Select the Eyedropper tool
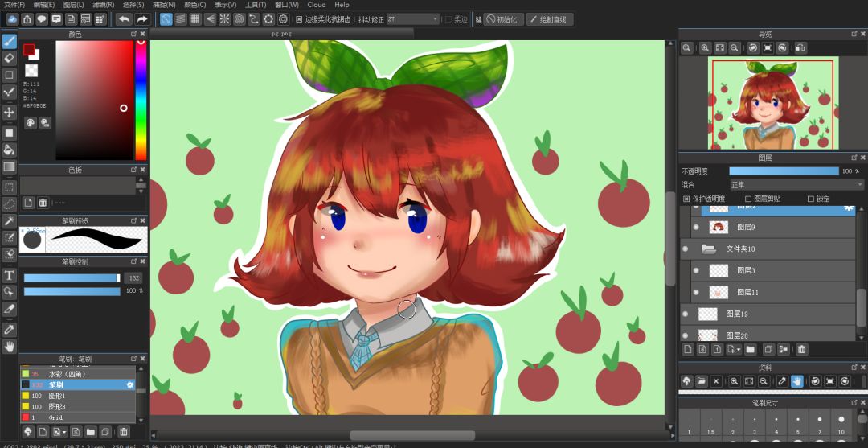 point(9,330)
